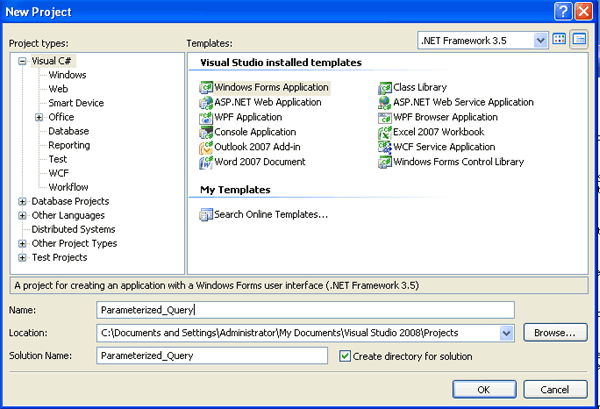600x409 pixels.
Task: Choose the ASP.NET Web Application template icon
Action: 206,103
